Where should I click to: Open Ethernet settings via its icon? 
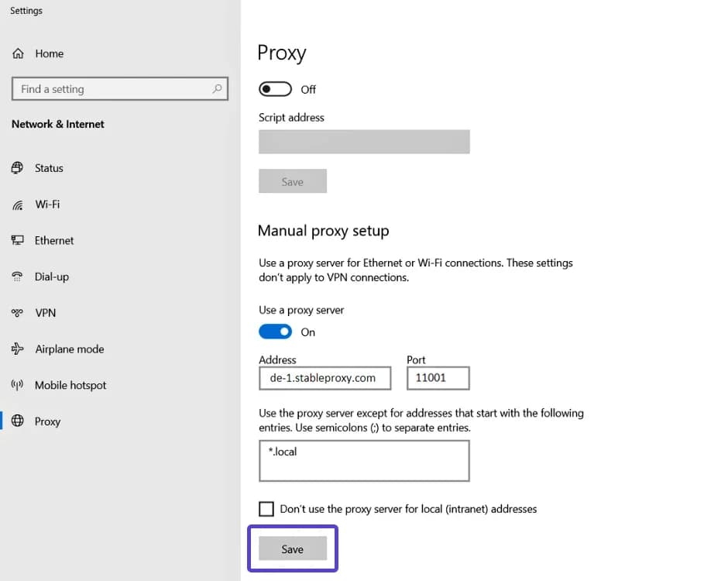pyautogui.click(x=17, y=240)
